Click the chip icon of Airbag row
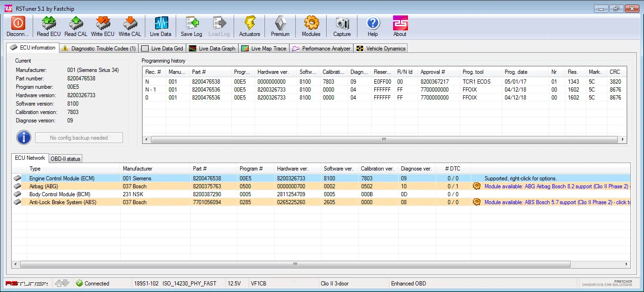Screen dimensions: 644x292 point(17,186)
